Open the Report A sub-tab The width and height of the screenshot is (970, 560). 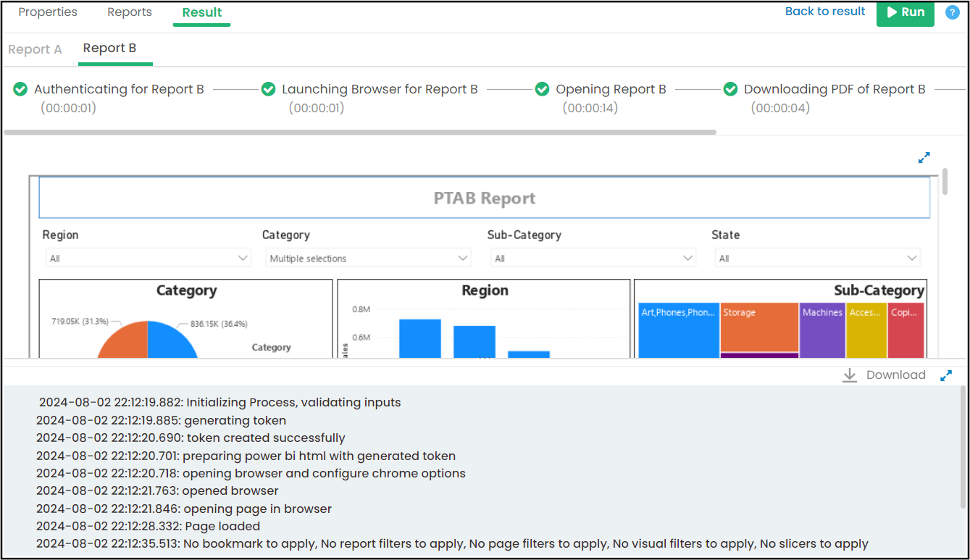[x=35, y=49]
